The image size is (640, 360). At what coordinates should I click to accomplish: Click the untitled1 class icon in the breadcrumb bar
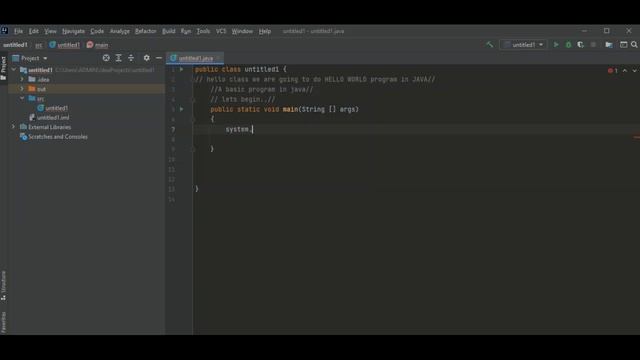point(52,44)
